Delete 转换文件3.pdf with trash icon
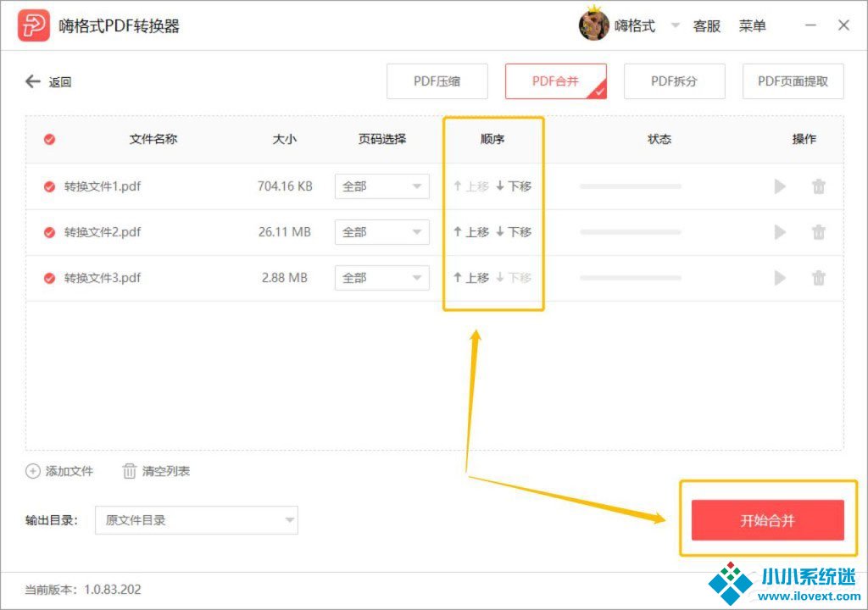 point(818,278)
